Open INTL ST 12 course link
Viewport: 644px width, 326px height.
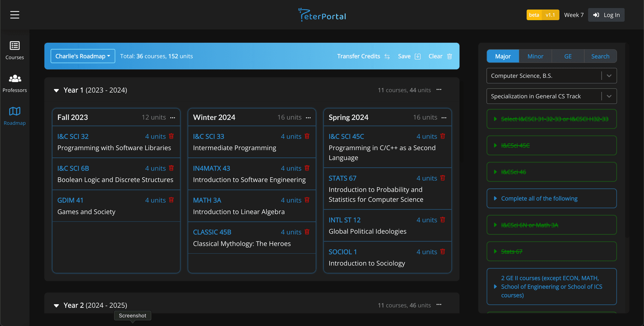click(345, 220)
